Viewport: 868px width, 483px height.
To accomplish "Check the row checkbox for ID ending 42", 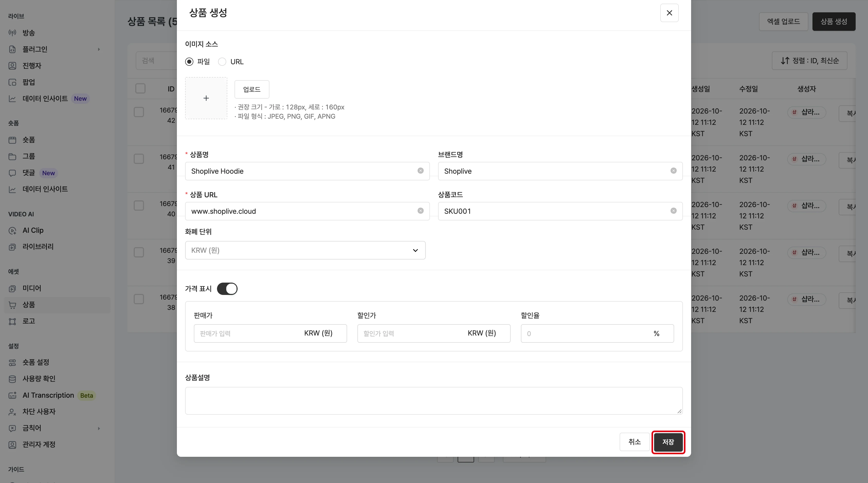I will (139, 112).
